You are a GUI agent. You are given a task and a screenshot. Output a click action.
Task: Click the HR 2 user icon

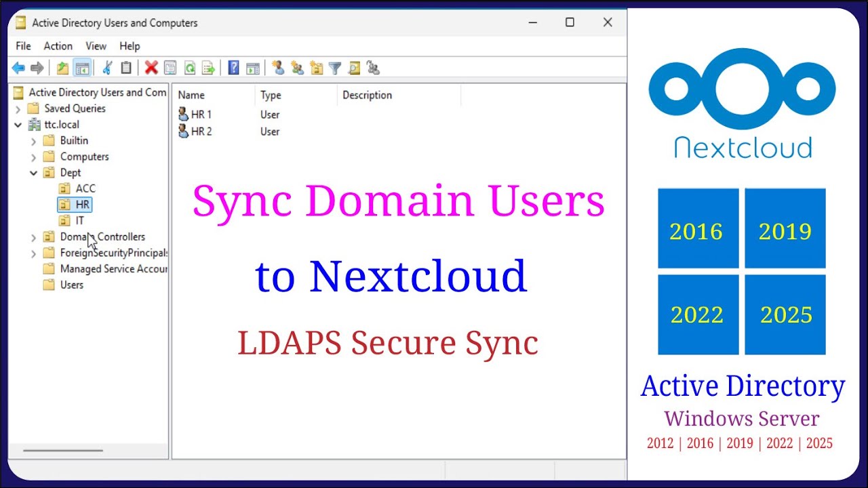[x=183, y=131]
